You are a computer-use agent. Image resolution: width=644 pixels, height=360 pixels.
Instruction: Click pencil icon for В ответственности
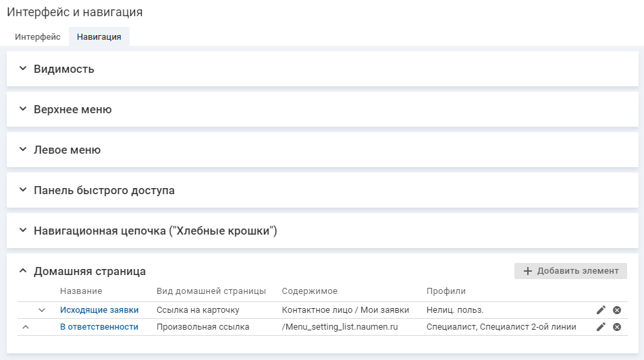(601, 327)
